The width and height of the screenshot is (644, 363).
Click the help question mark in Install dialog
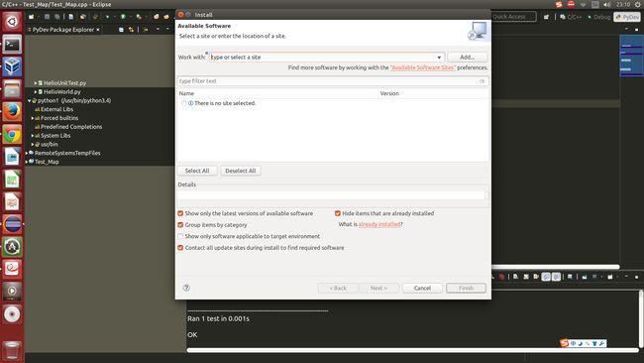click(186, 288)
